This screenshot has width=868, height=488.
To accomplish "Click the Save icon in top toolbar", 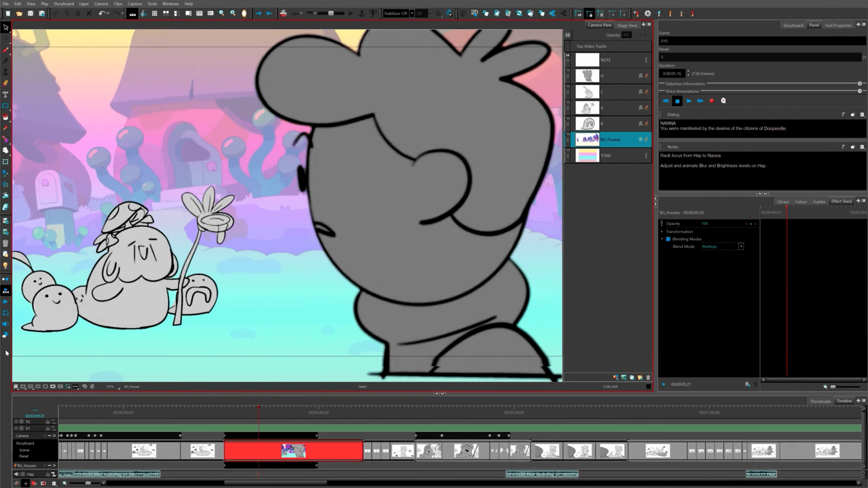I will pos(30,14).
